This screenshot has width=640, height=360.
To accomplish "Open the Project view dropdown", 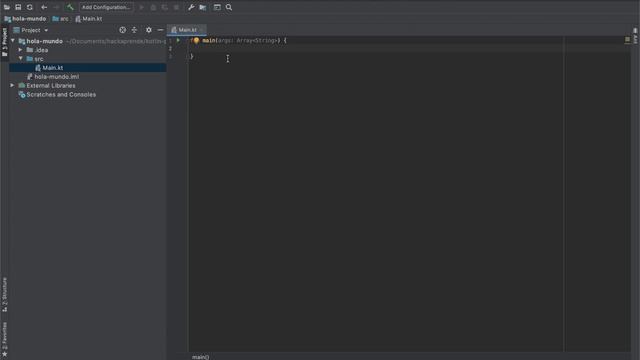I will pos(31,30).
